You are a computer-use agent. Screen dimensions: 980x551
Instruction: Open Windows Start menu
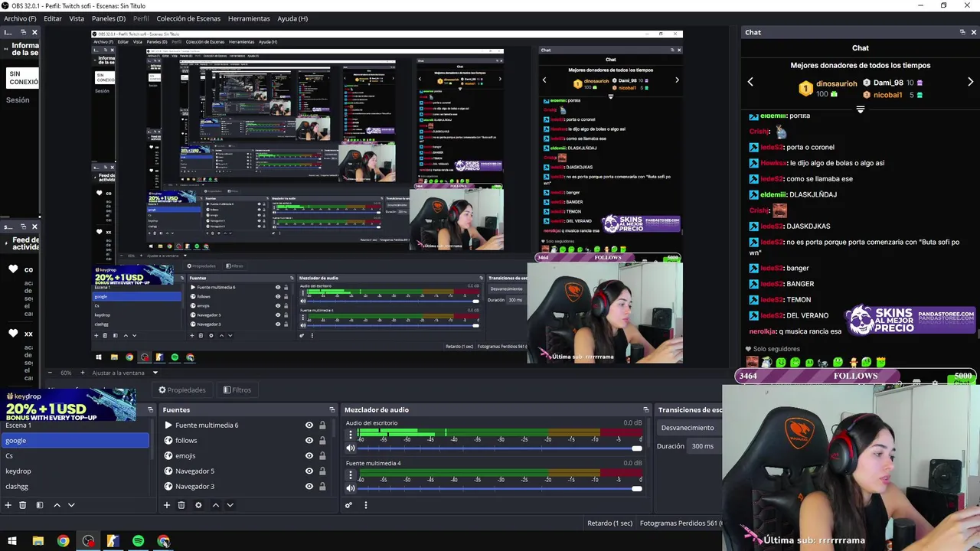point(12,541)
